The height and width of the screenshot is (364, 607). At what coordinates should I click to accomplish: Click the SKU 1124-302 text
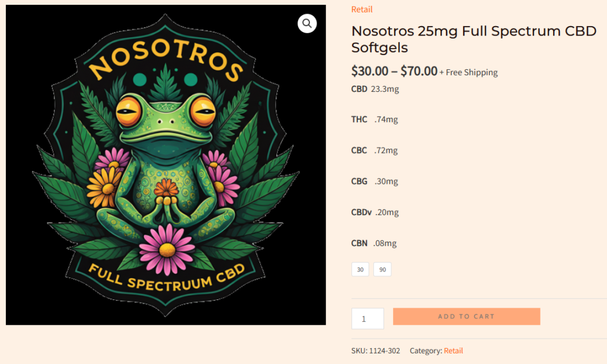click(375, 351)
